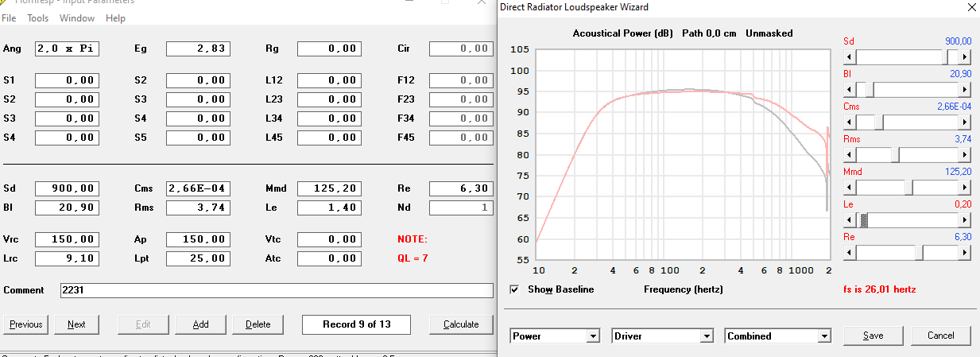Click the Mmd slider left arrow
The width and height of the screenshot is (980, 357).
[x=849, y=188]
